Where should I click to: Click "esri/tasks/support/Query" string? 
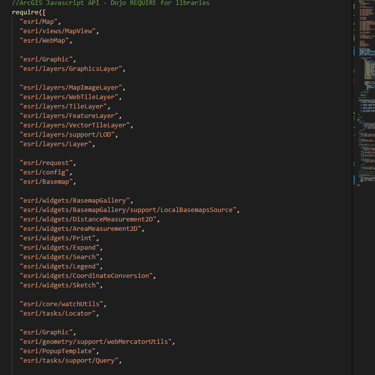(x=69, y=360)
